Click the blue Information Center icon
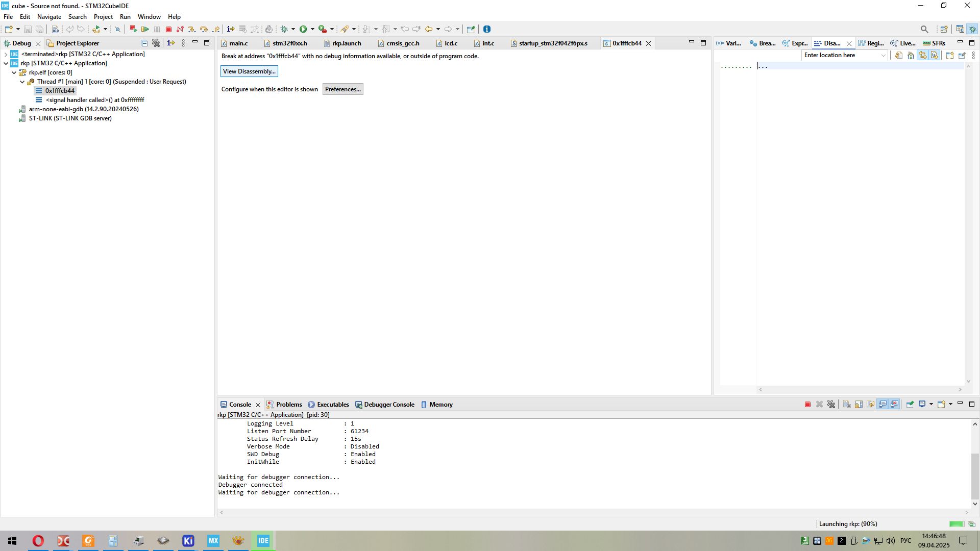Viewport: 980px width, 551px height. pos(487,29)
